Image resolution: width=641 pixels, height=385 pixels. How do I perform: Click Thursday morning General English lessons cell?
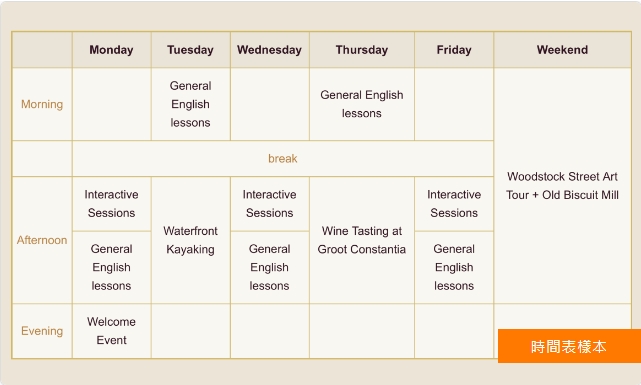coord(362,104)
